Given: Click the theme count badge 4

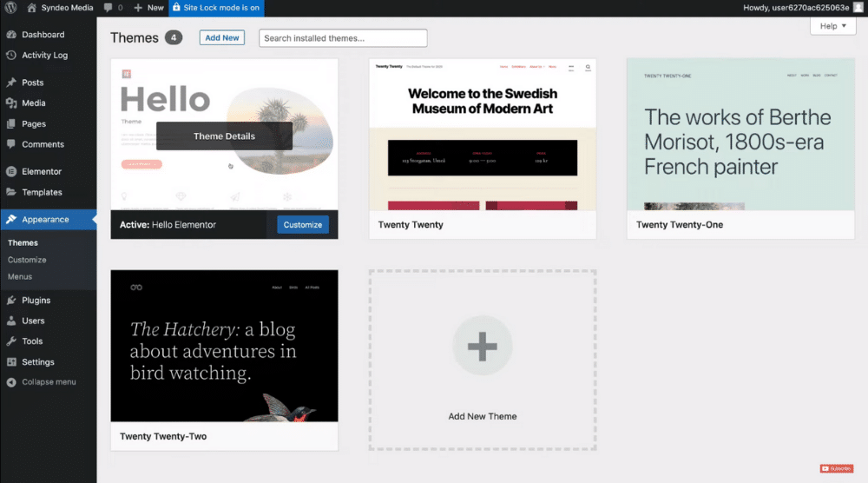Looking at the screenshot, I should click(174, 37).
